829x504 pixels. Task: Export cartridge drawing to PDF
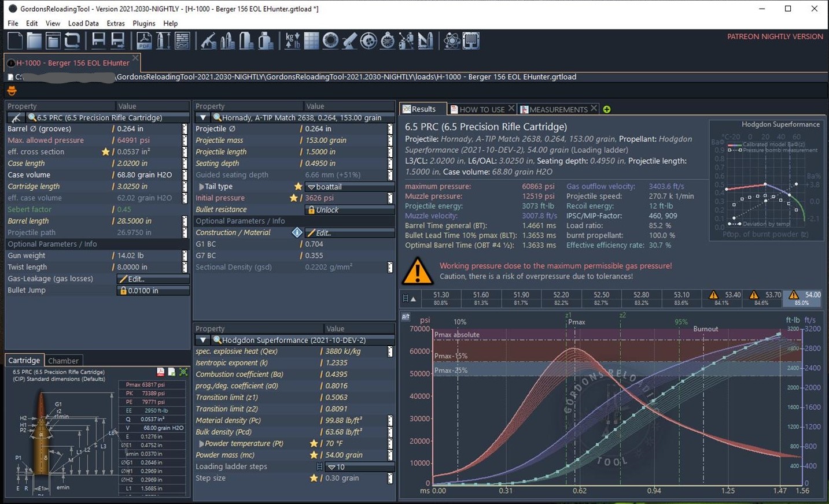click(x=160, y=372)
